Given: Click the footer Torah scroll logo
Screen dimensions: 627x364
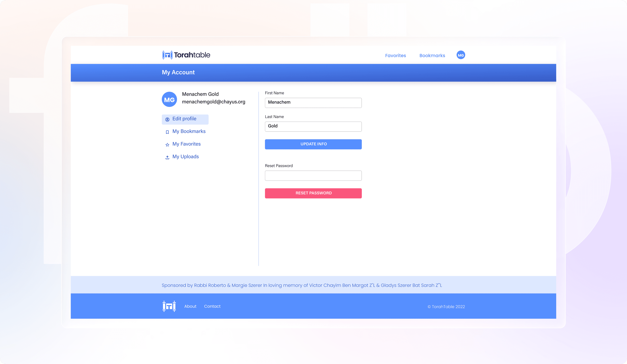Looking at the screenshot, I should (169, 306).
